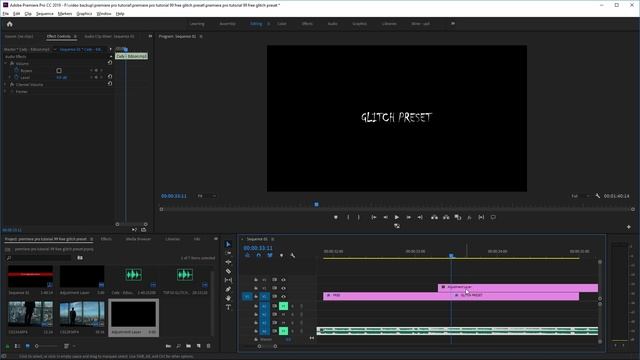The image size is (640, 360).
Task: Select the Hand tool
Action: click(x=228, y=298)
